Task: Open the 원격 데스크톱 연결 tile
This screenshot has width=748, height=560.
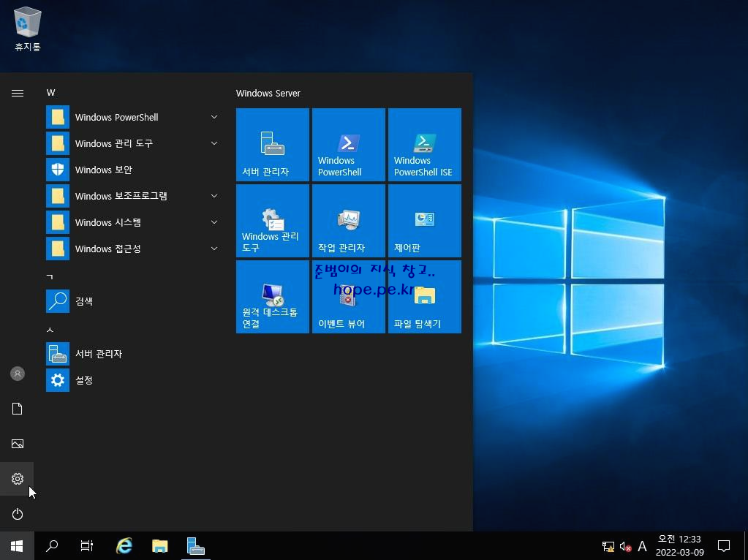Action: pos(273,297)
